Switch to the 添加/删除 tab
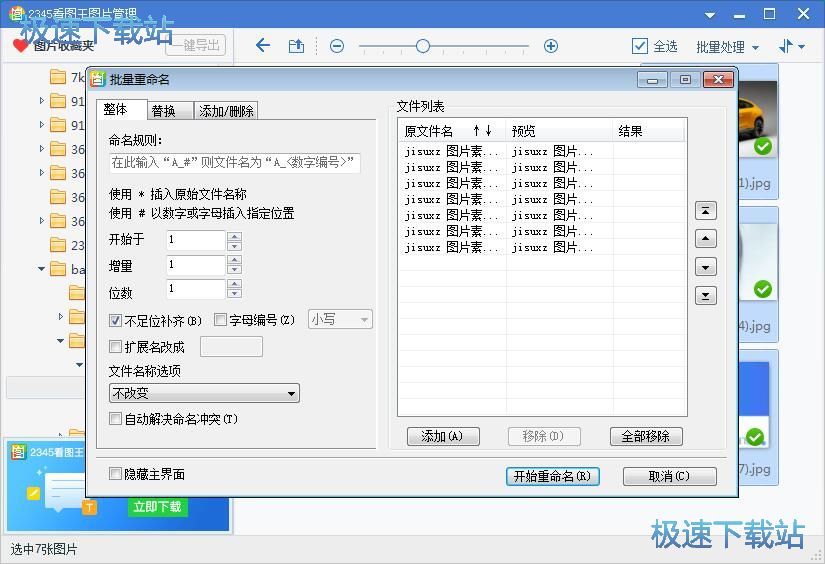This screenshot has width=825, height=564. pyautogui.click(x=226, y=110)
